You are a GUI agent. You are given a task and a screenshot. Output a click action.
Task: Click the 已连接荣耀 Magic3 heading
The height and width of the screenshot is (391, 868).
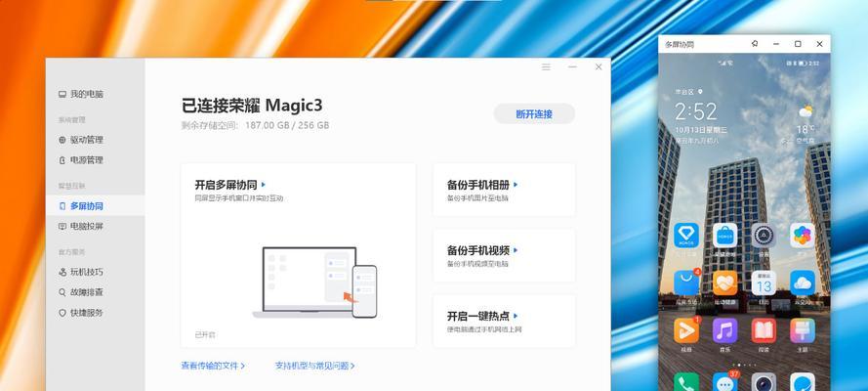(x=252, y=106)
